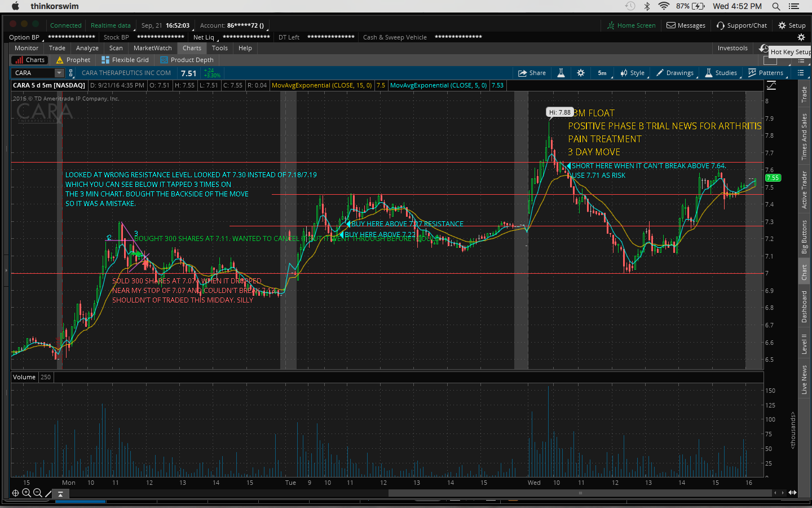Click the expand chart width icon

tap(793, 493)
